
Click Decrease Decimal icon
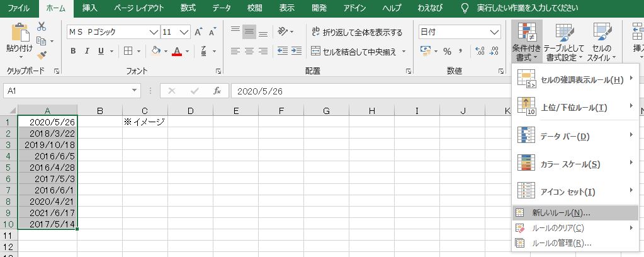(x=494, y=52)
